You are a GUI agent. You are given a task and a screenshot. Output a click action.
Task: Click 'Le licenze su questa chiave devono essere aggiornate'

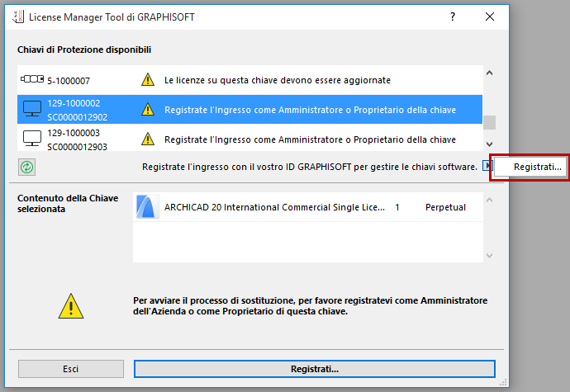[x=278, y=80]
